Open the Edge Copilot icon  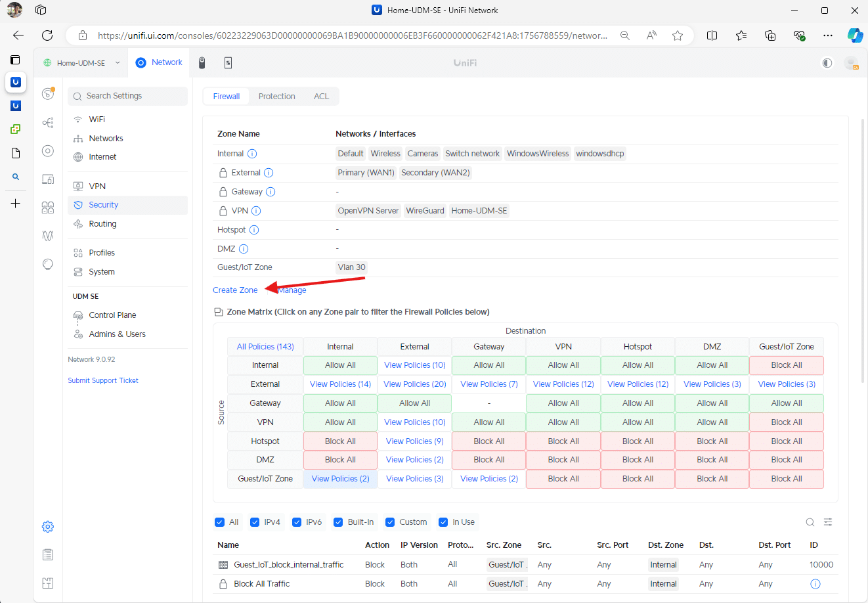coord(855,35)
